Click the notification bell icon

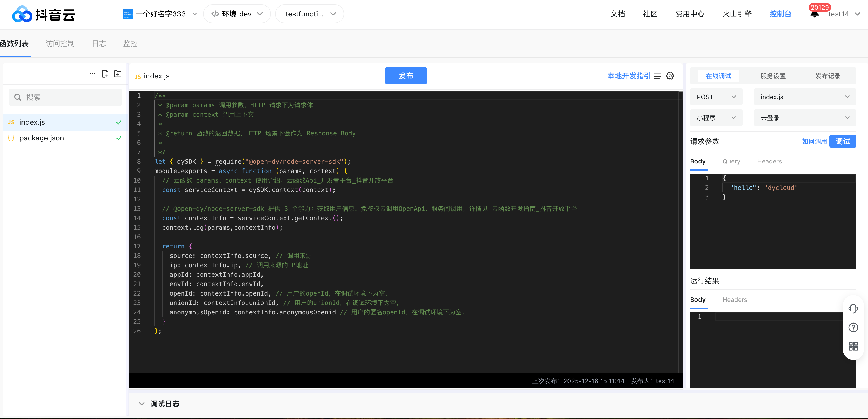point(814,14)
